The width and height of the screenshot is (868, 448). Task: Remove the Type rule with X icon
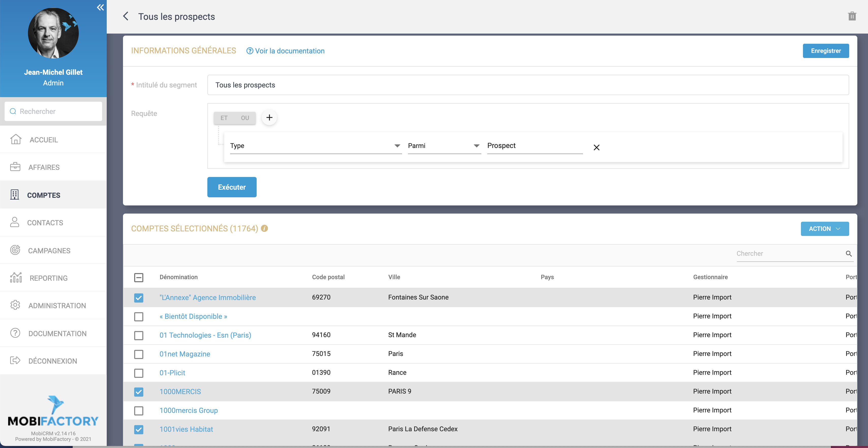(x=596, y=147)
